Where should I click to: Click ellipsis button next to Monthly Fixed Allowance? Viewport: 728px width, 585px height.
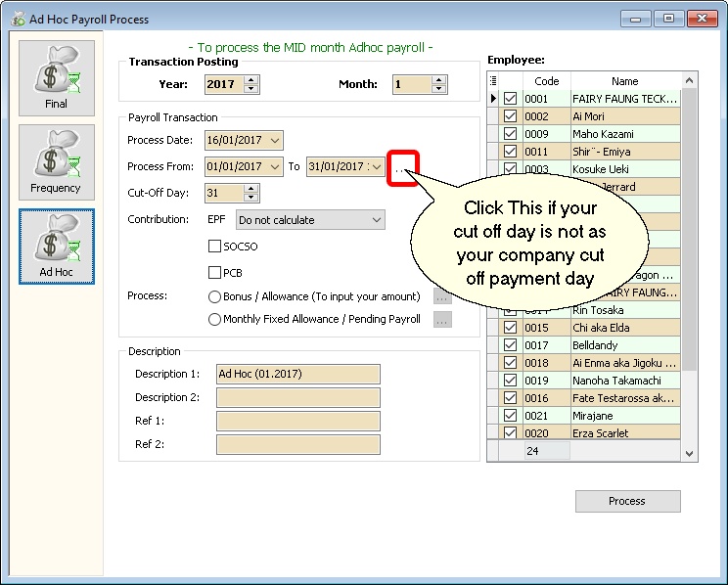click(x=442, y=319)
